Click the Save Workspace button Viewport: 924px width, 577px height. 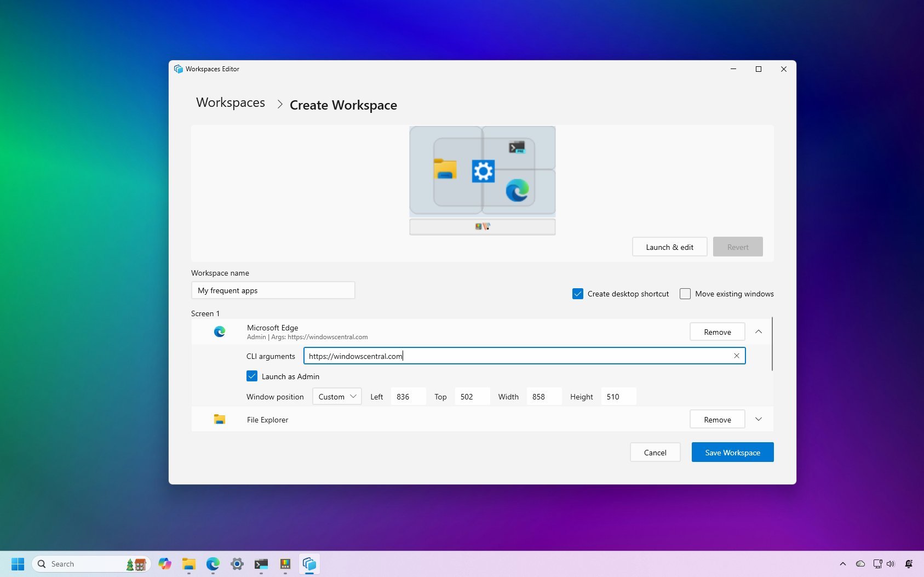(732, 452)
